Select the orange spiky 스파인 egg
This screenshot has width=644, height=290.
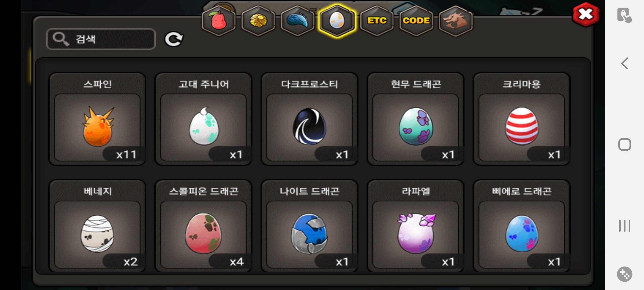coord(97,119)
